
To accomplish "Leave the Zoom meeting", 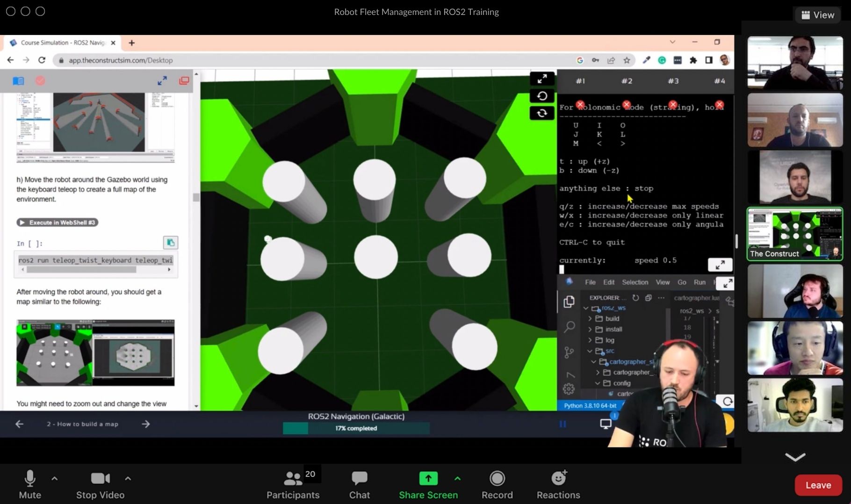I will click(818, 485).
